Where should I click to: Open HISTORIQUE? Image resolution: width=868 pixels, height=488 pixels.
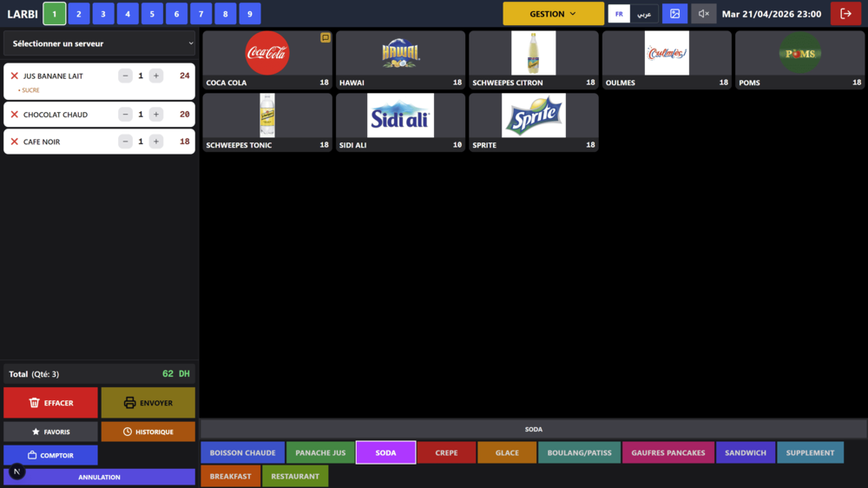(x=148, y=432)
